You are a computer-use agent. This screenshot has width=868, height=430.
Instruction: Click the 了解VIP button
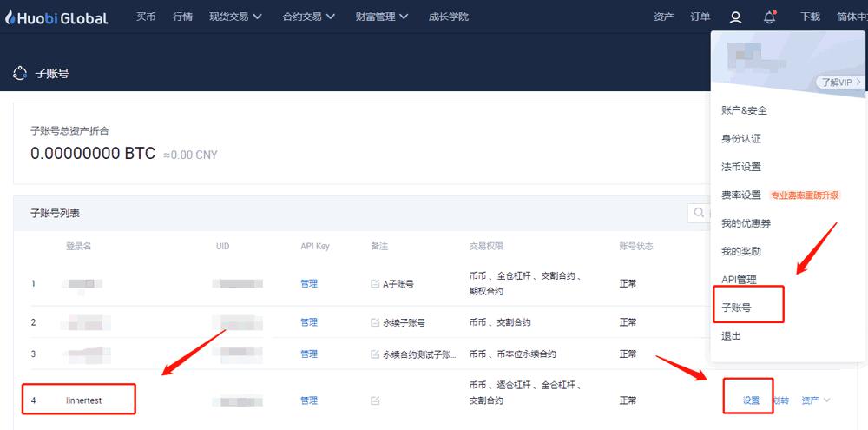[839, 82]
